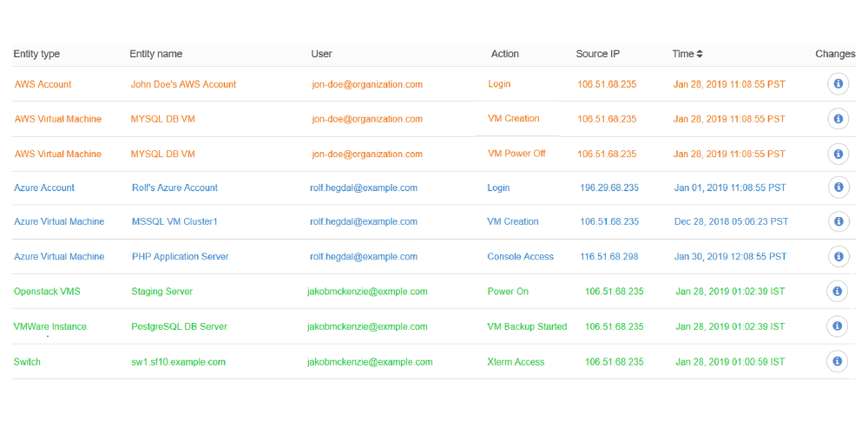The height and width of the screenshot is (434, 868).
Task: Open the MSSQL VM Cluster1 entity link
Action: pyautogui.click(x=175, y=221)
